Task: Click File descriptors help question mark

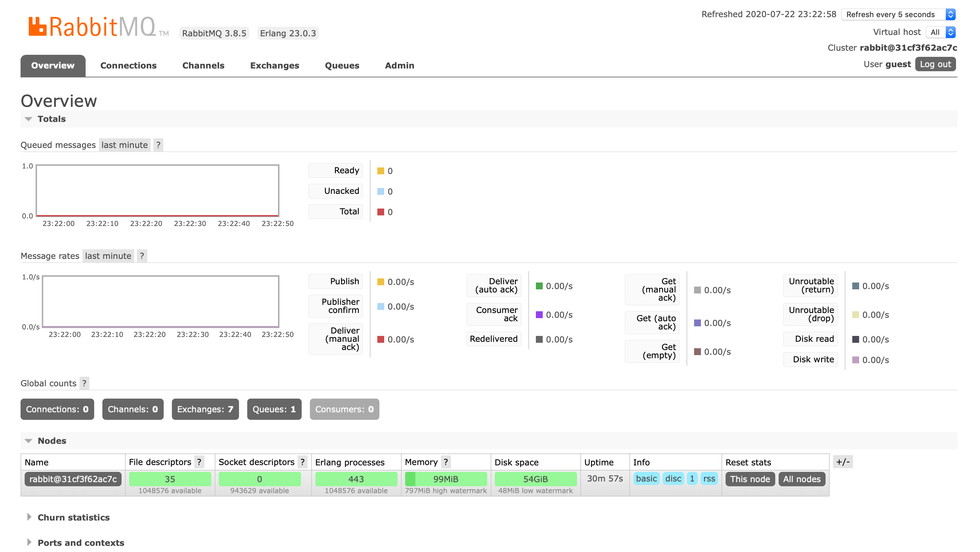Action: pos(199,462)
